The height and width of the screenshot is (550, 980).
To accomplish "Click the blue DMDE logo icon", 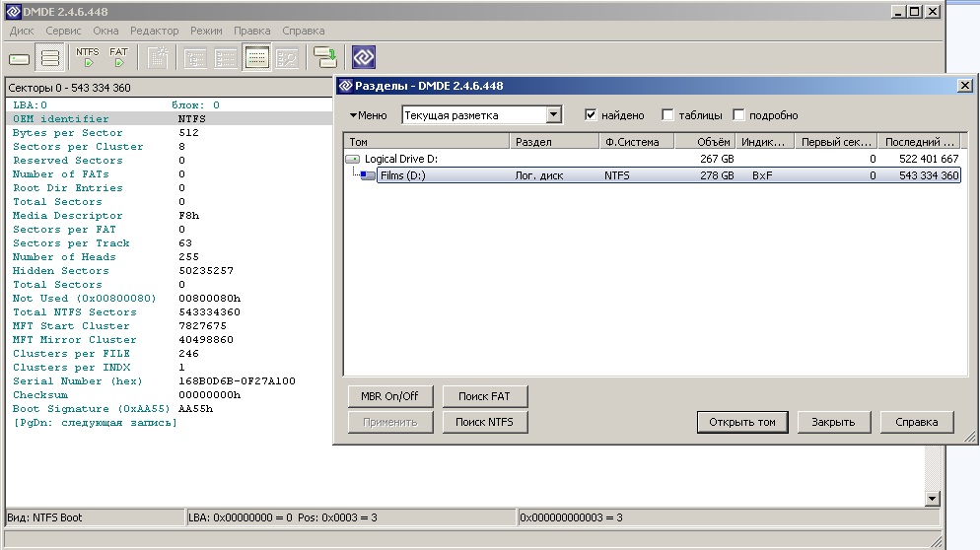I will [363, 57].
